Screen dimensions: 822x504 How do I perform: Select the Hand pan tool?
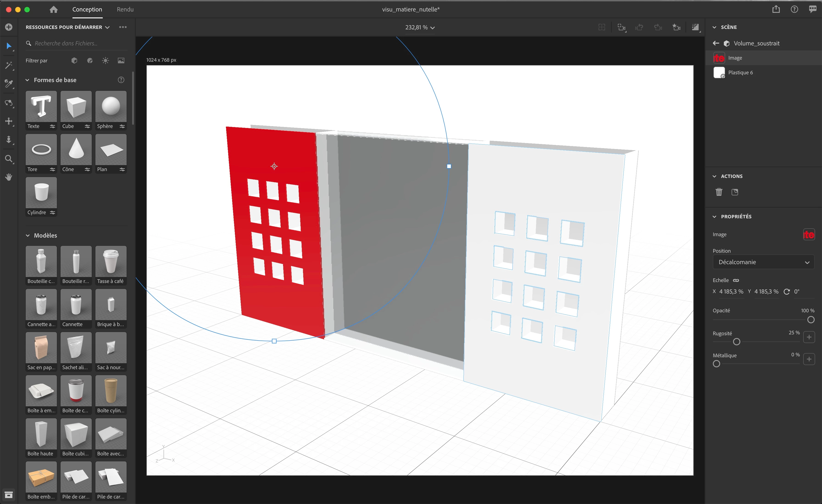click(9, 177)
